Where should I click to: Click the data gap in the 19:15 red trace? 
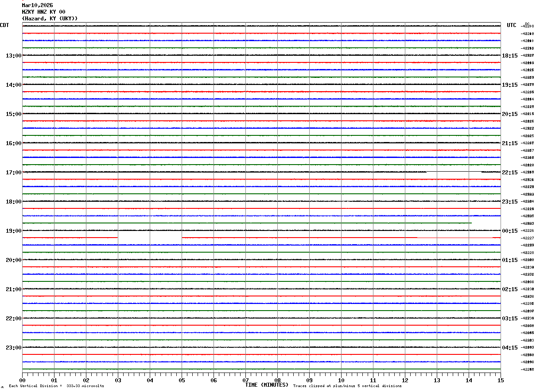150,238
